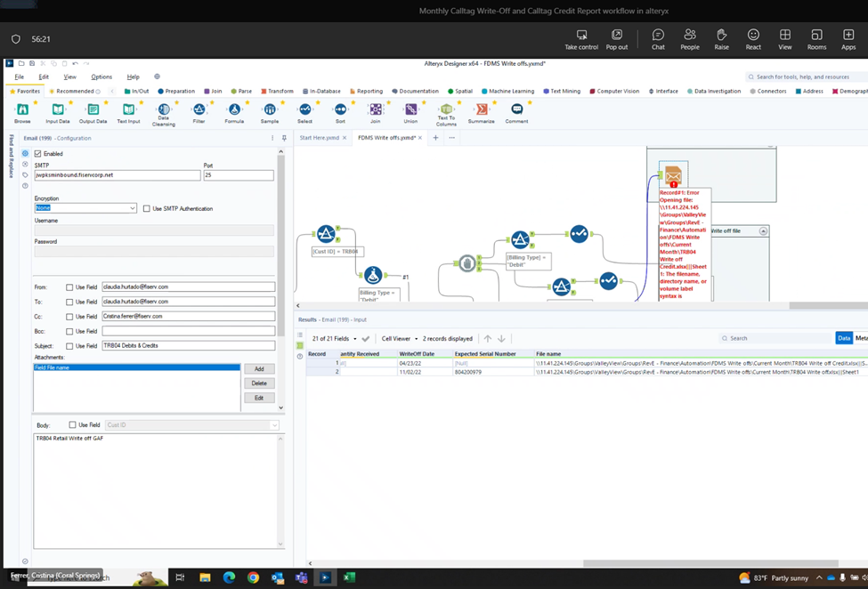The width and height of the screenshot is (868, 589).
Task: Click the Sort tool icon
Action: [x=342, y=110]
